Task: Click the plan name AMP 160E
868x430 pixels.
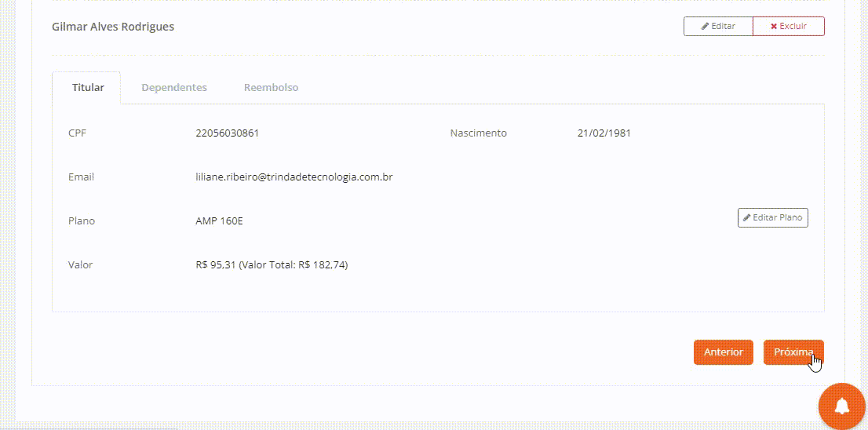Action: pos(219,220)
